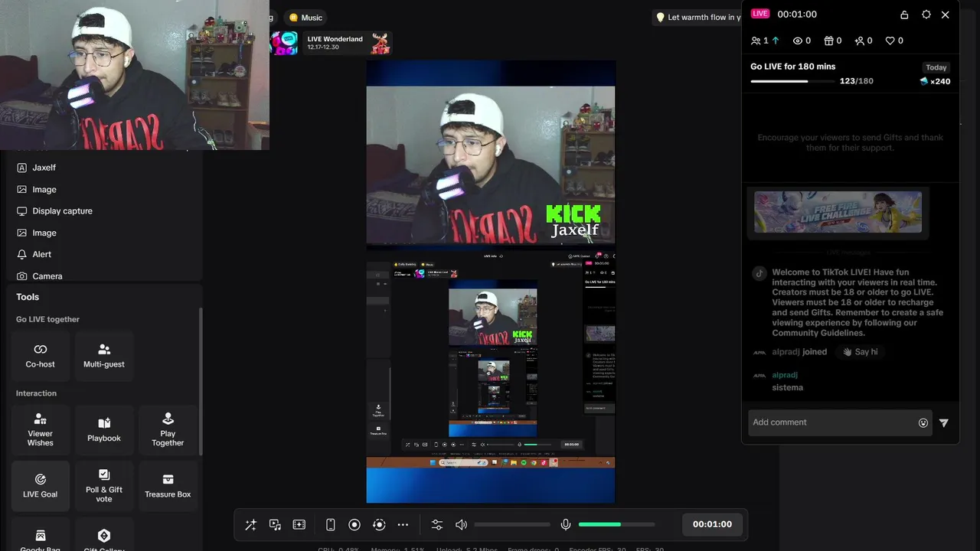Viewport: 980px width, 551px height.
Task: Open the Free Fire Live Challenge banner
Action: (838, 212)
